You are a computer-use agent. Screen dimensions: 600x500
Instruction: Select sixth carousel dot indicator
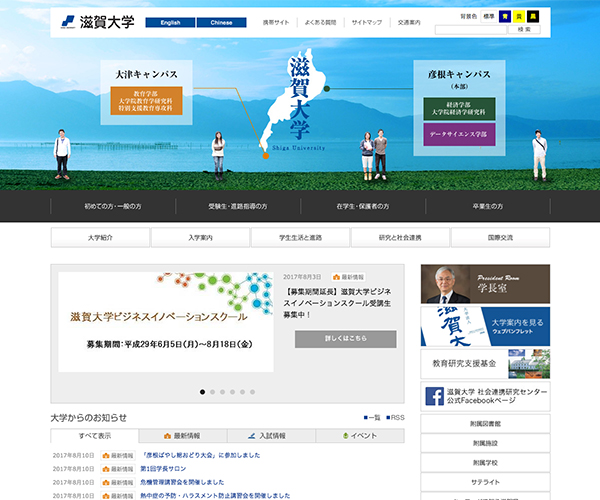(x=252, y=392)
